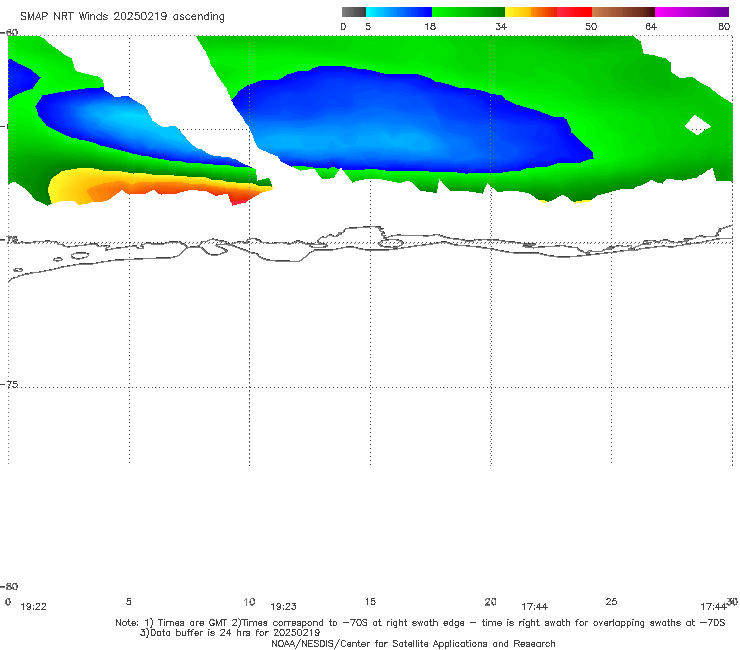Click the color bar label '18'
Viewport: 740px width, 650px height.
(430, 27)
